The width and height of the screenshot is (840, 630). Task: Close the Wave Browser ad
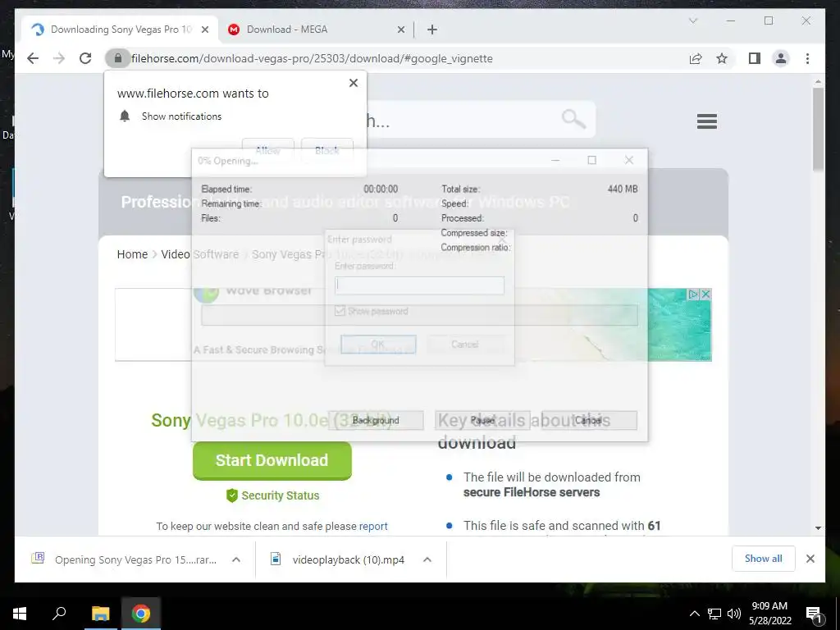click(x=706, y=294)
